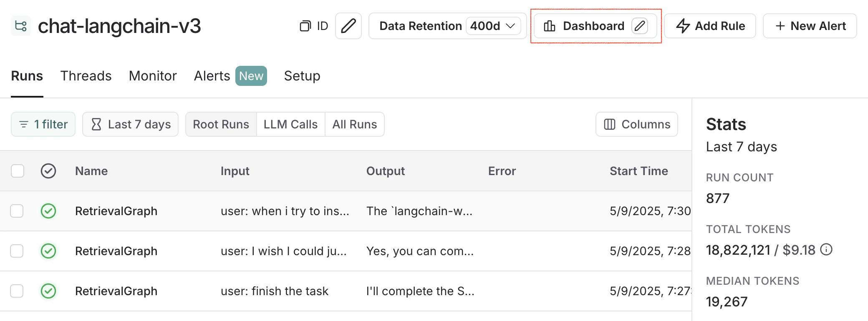Switch to the Threads tab
The height and width of the screenshot is (321, 868).
[x=86, y=76]
